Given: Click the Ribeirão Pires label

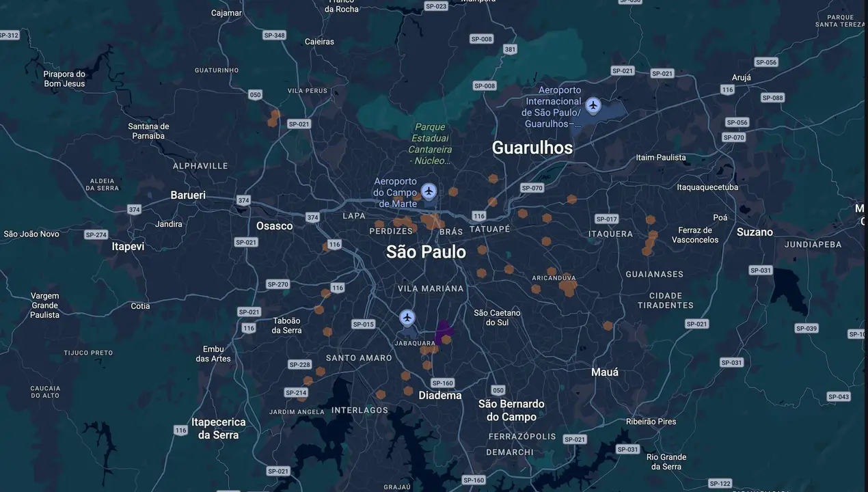Looking at the screenshot, I should pos(651,422).
